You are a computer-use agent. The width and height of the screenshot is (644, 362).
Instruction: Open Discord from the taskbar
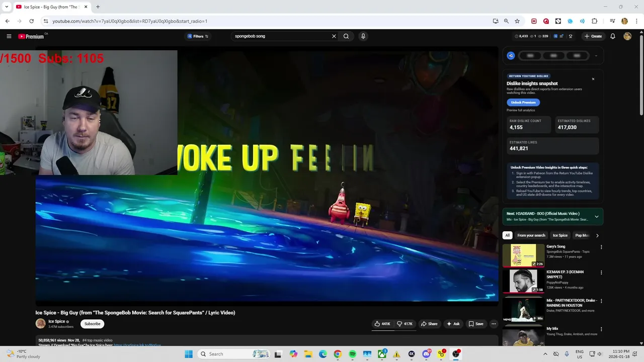coord(427,354)
